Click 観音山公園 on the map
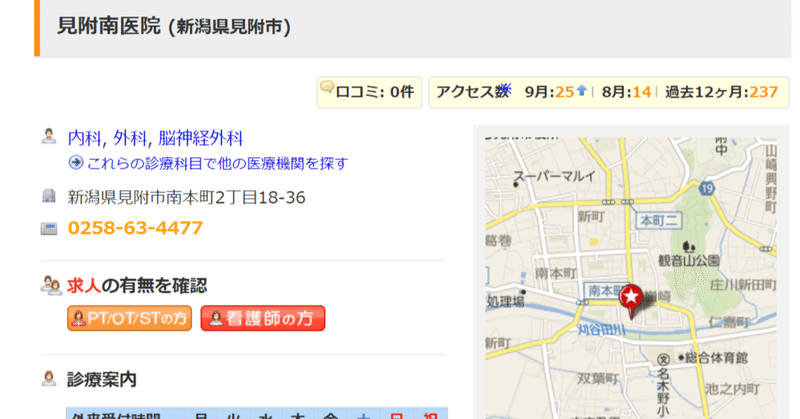The image size is (800, 419). click(x=689, y=260)
